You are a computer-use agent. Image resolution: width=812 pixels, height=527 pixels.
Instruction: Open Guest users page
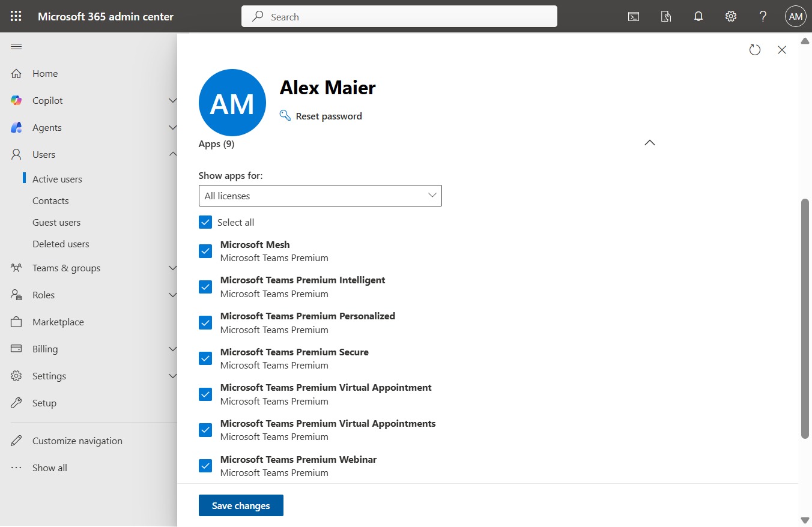point(56,222)
